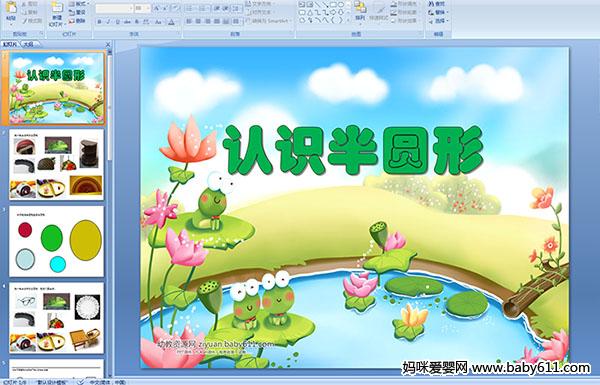Select the Rectangle shape in gallery
Image resolution: width=600 pixels, height=385 pixels.
tap(333, 4)
